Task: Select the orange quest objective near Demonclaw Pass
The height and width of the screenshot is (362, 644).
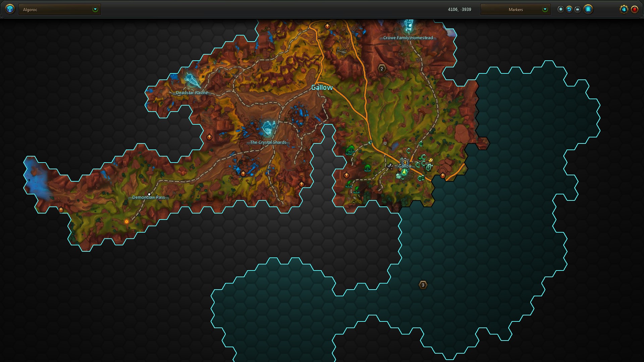Action: 126,222
